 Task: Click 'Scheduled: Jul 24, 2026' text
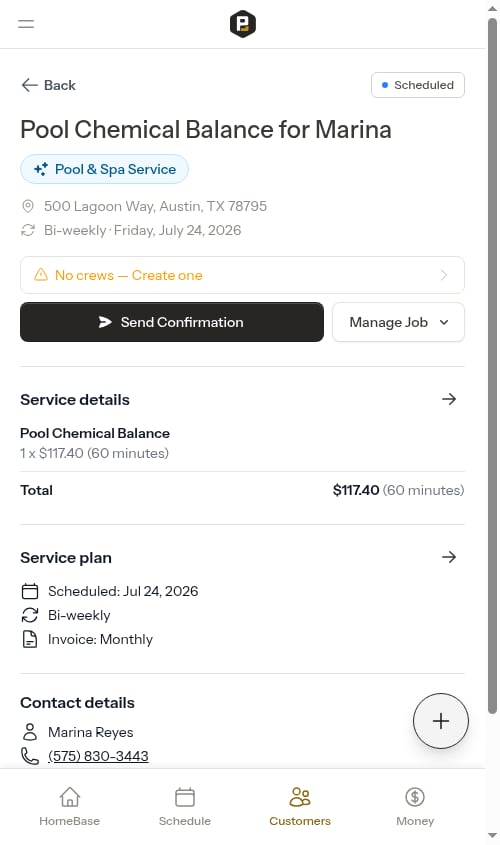coord(123,591)
